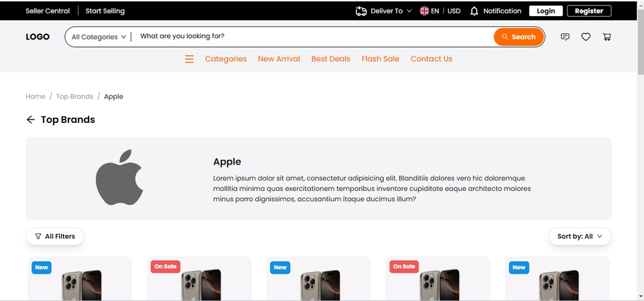
Task: Expand the Sort by: All dropdown
Action: coord(580,236)
